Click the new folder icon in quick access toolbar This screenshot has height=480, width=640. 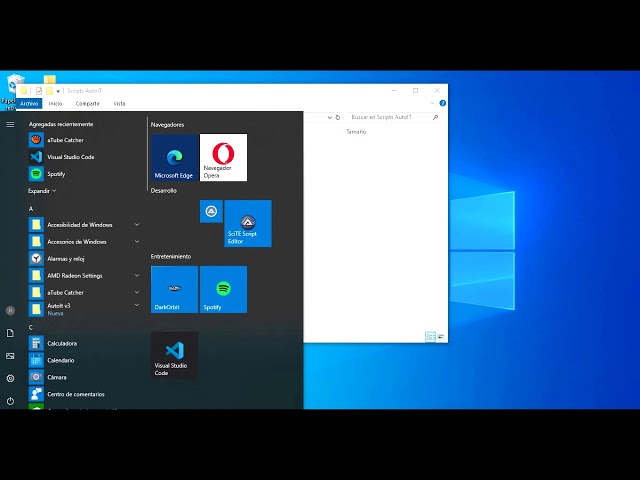pyautogui.click(x=49, y=91)
